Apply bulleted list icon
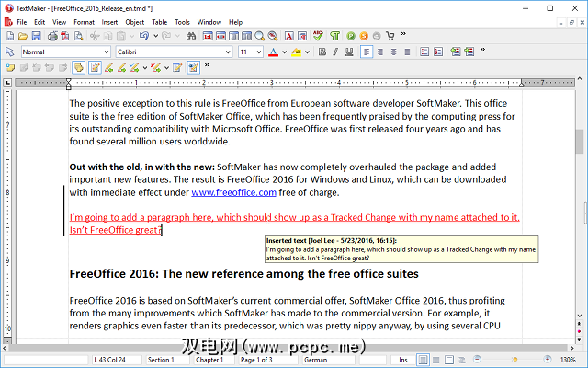The height and width of the screenshot is (368, 588). (424, 52)
